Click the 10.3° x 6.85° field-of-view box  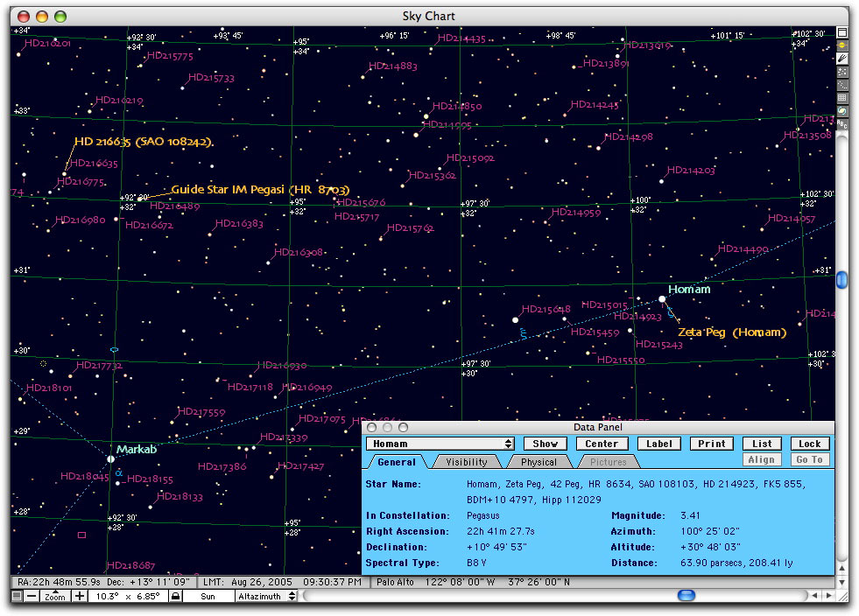[127, 596]
